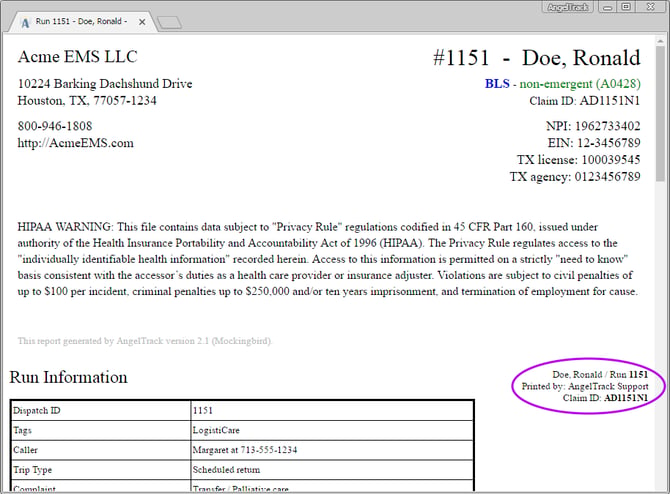Click the Run Information heading
The width and height of the screenshot is (670, 494).
pyautogui.click(x=68, y=377)
